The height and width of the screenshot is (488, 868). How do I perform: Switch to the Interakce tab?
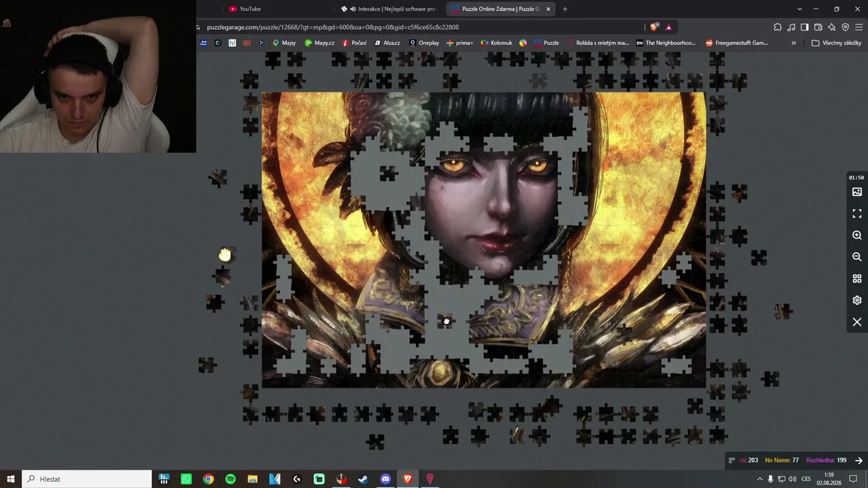(x=389, y=9)
